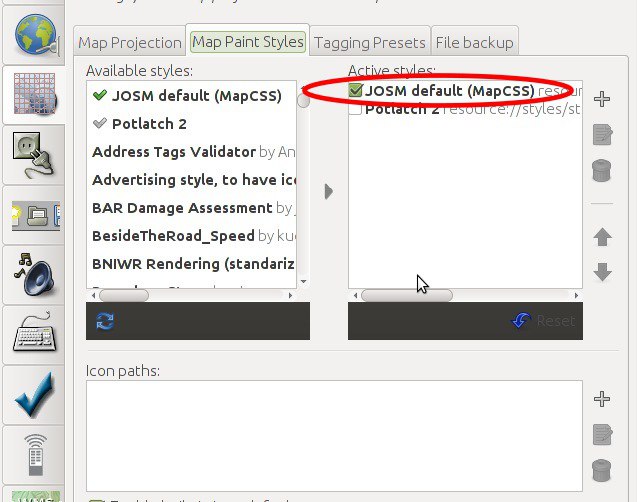Move selected active style up
Image resolution: width=637 pixels, height=502 pixels.
(x=602, y=237)
